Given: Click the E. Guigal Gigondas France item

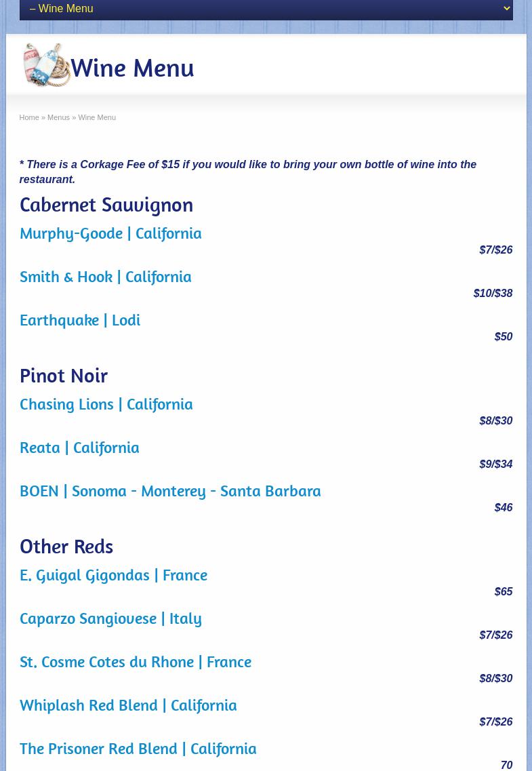Looking at the screenshot, I should [113, 575].
